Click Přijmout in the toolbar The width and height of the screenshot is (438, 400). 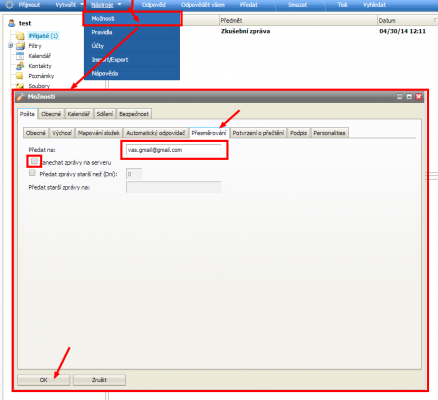(29, 5)
